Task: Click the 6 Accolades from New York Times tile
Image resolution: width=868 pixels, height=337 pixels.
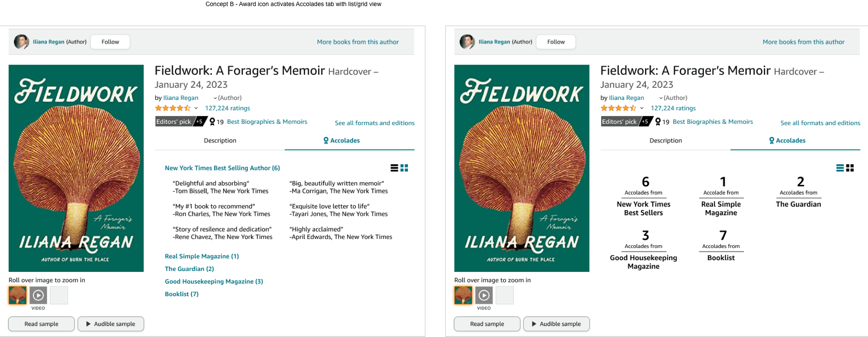Action: [x=644, y=196]
